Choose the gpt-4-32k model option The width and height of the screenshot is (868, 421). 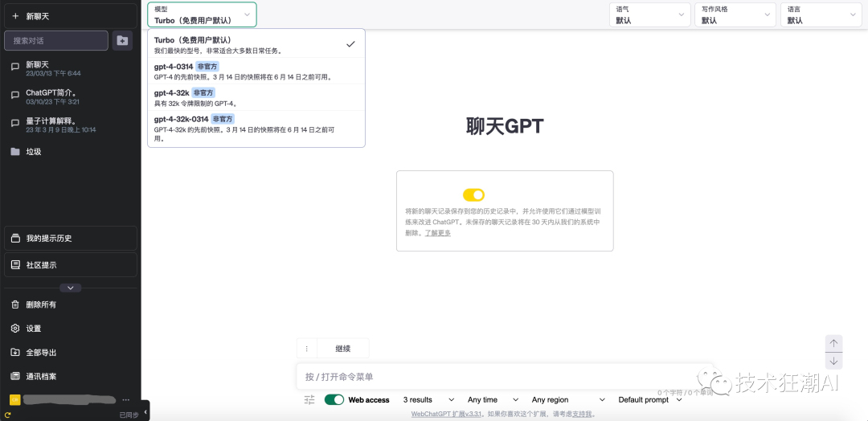pyautogui.click(x=256, y=97)
